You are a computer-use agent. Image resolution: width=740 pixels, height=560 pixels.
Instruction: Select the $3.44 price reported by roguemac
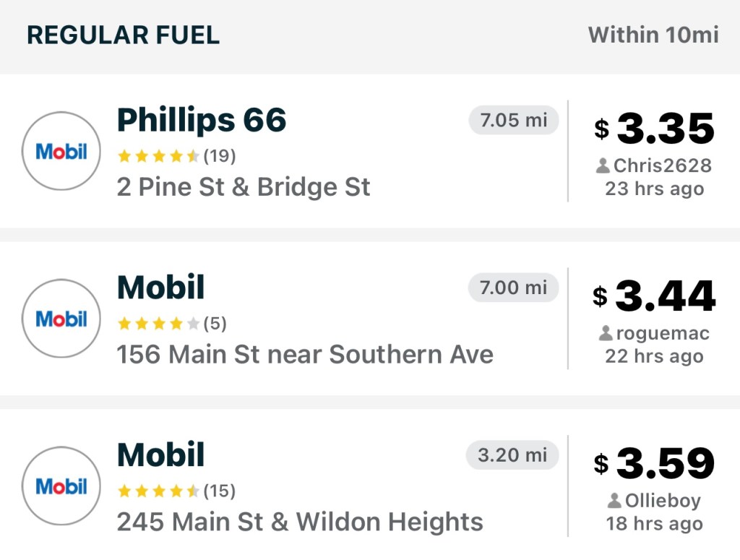tap(655, 297)
